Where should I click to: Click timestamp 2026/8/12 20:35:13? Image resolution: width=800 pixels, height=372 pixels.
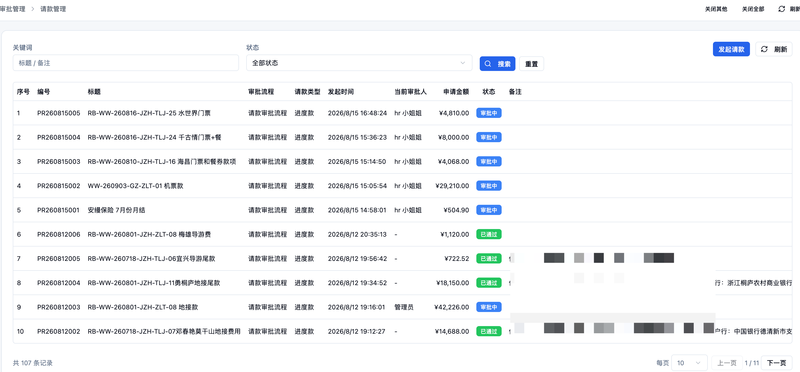click(x=357, y=234)
